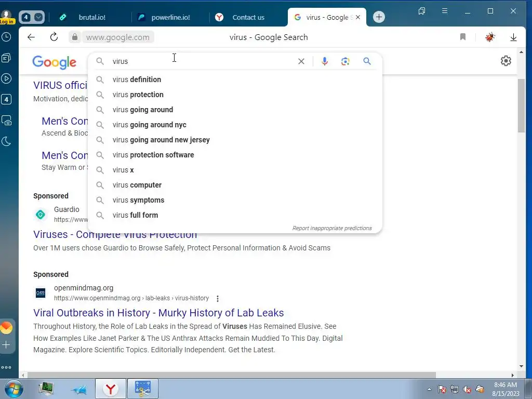Open the screenshot tool in sidebar
Viewport: 532px width, 399px height.
(x=6, y=121)
